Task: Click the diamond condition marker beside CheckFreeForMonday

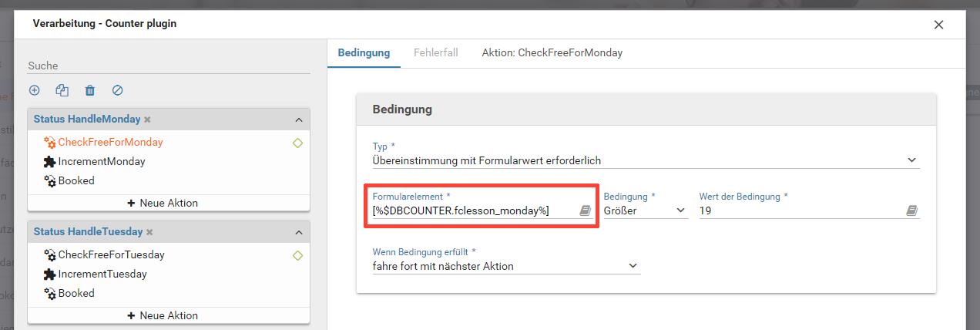Action: pos(297,143)
